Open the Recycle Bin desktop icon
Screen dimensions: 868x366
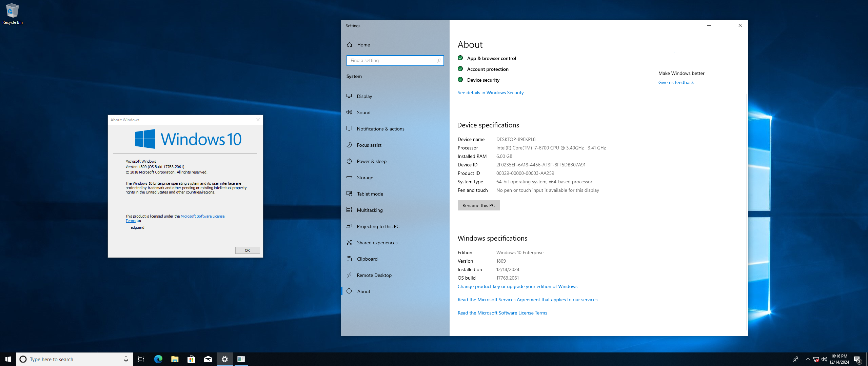(12, 14)
